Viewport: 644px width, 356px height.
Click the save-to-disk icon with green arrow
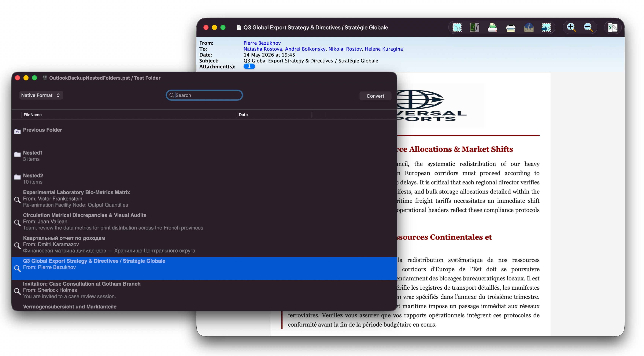coord(493,28)
